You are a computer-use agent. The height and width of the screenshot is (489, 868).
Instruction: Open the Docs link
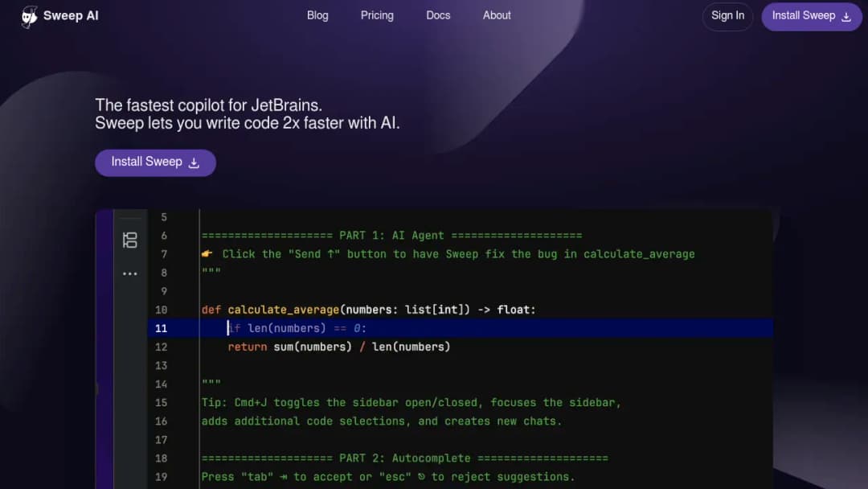438,15
